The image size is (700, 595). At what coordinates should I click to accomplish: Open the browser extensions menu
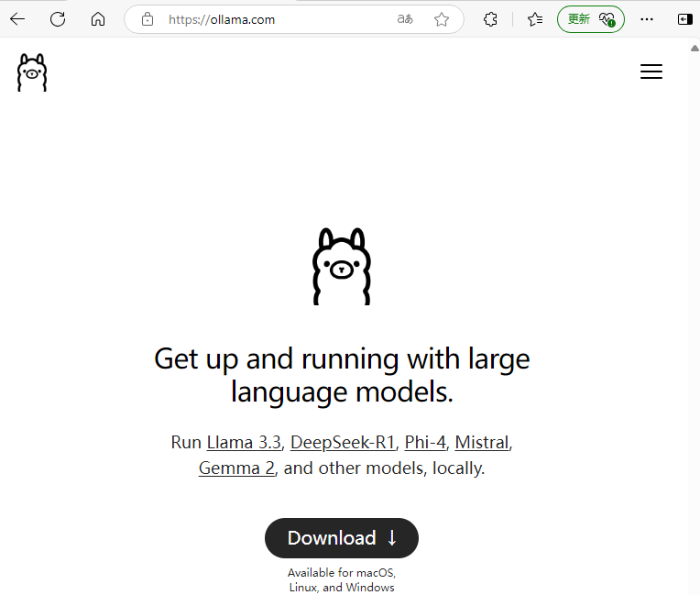490,19
